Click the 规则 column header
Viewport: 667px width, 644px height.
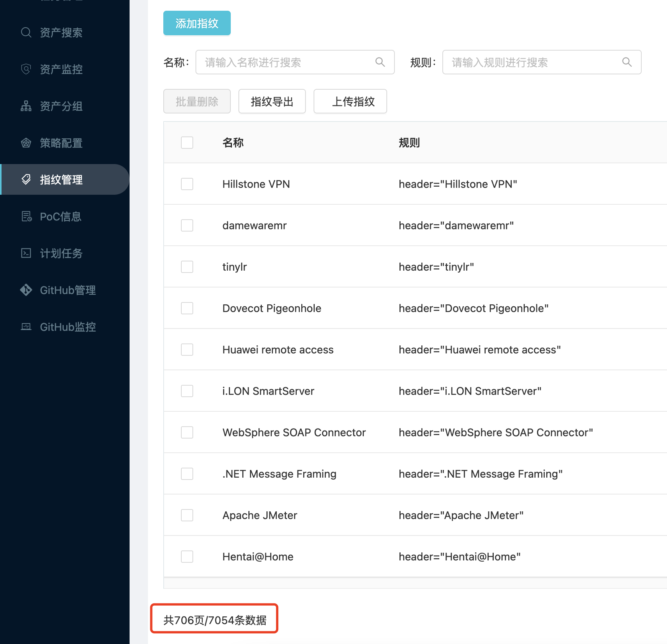409,143
